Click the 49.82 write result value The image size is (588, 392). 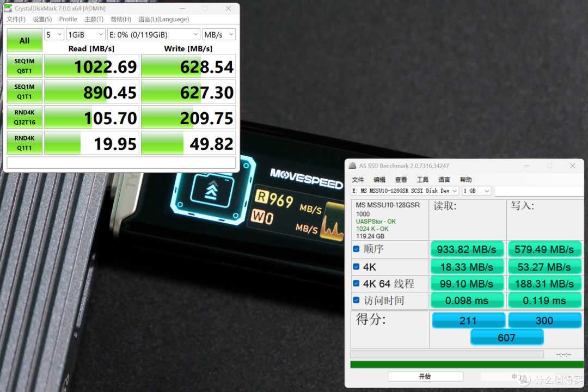pos(188,143)
